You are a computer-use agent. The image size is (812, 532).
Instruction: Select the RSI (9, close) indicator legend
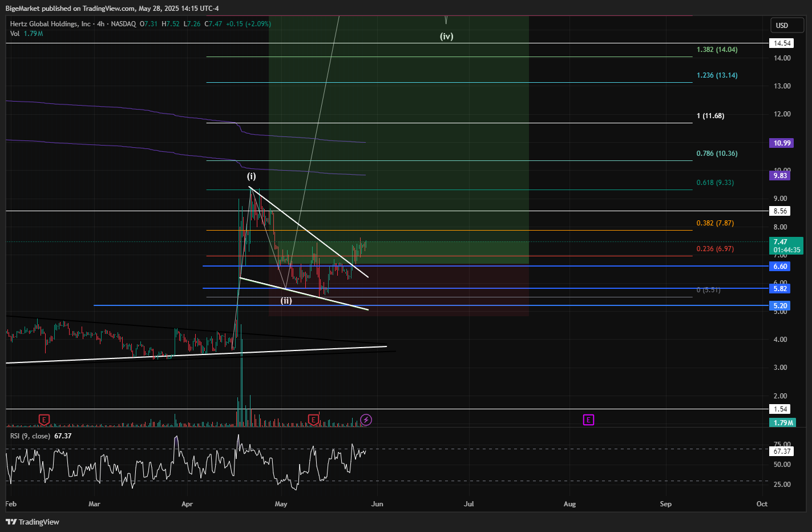tap(41, 436)
